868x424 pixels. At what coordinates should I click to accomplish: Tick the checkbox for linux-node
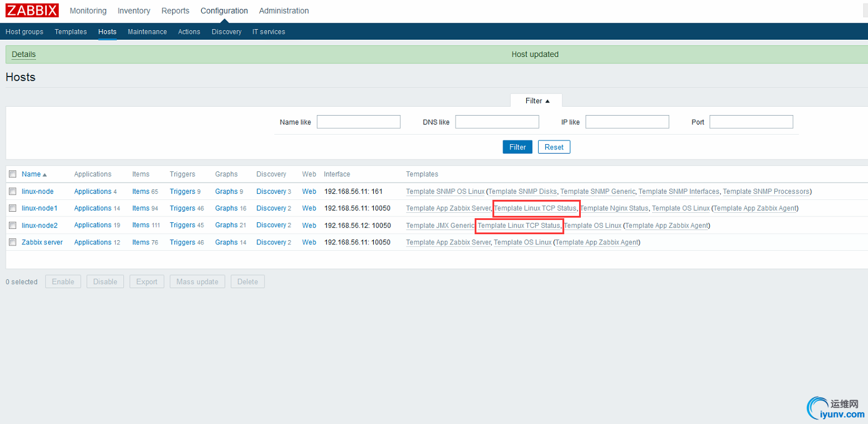12,192
